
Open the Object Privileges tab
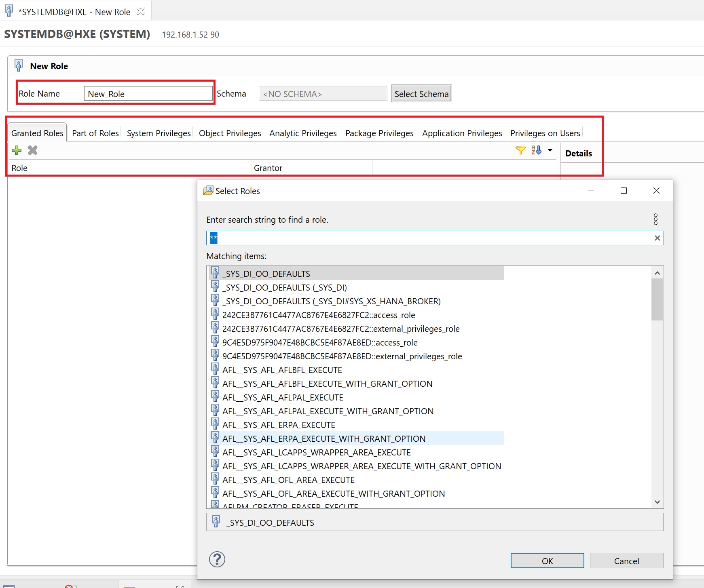click(230, 133)
